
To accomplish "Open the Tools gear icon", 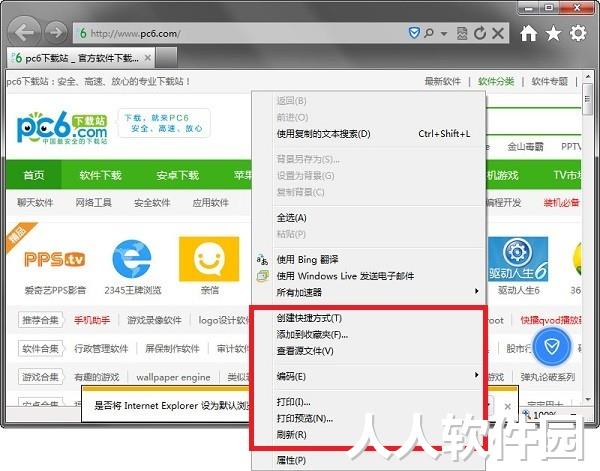I will click(578, 33).
